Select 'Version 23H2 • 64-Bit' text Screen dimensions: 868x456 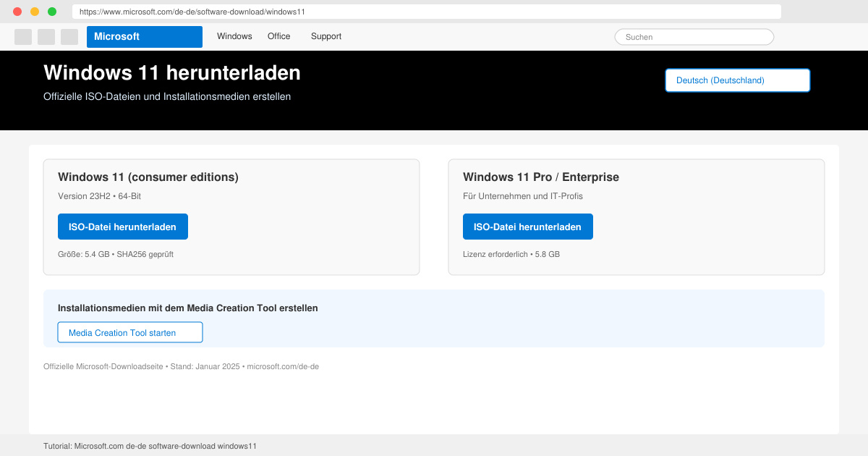(x=99, y=196)
